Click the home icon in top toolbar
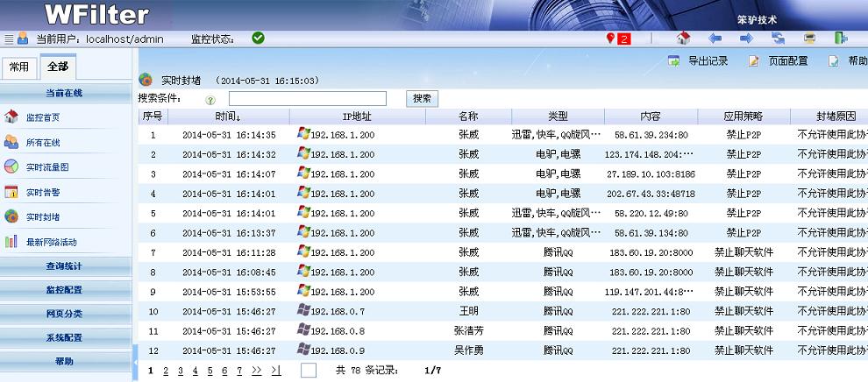The image size is (868, 382). tap(684, 39)
